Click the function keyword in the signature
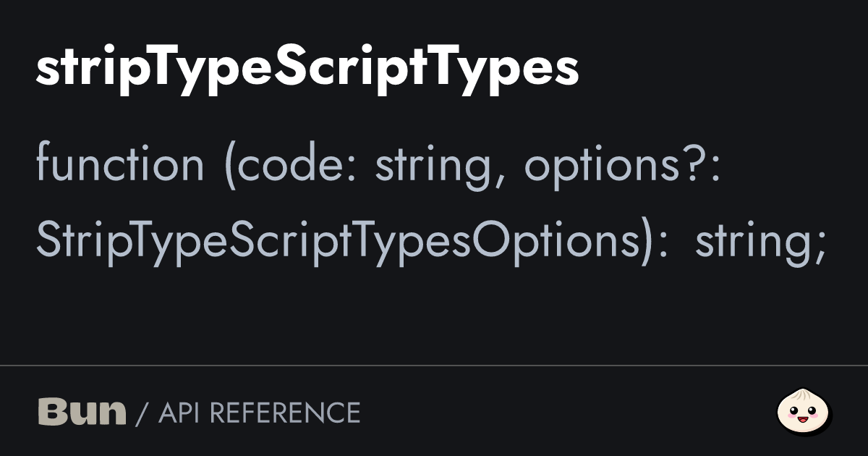868x456 pixels. [x=120, y=164]
